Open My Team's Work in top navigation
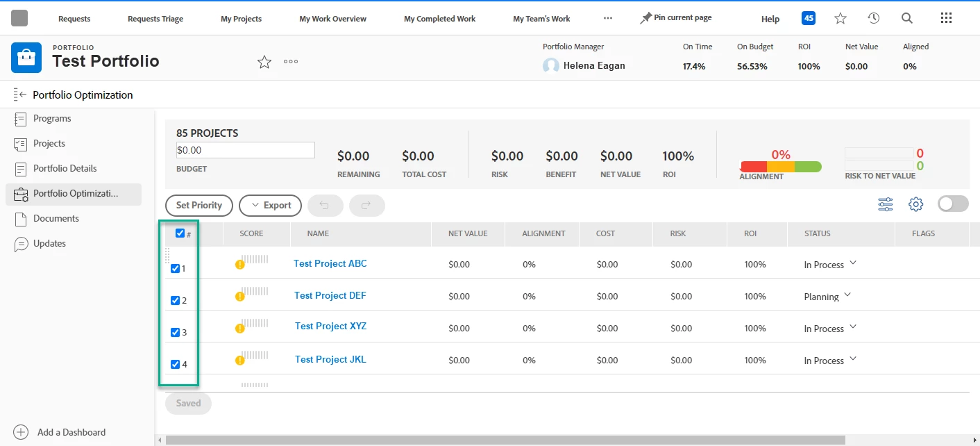 (x=541, y=19)
